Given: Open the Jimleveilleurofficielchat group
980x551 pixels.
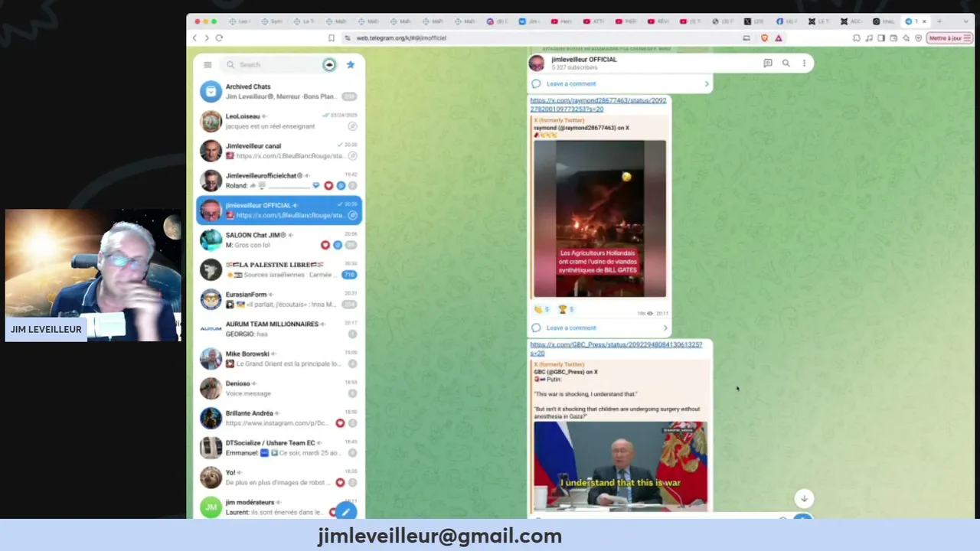Looking at the screenshot, I should tap(279, 181).
